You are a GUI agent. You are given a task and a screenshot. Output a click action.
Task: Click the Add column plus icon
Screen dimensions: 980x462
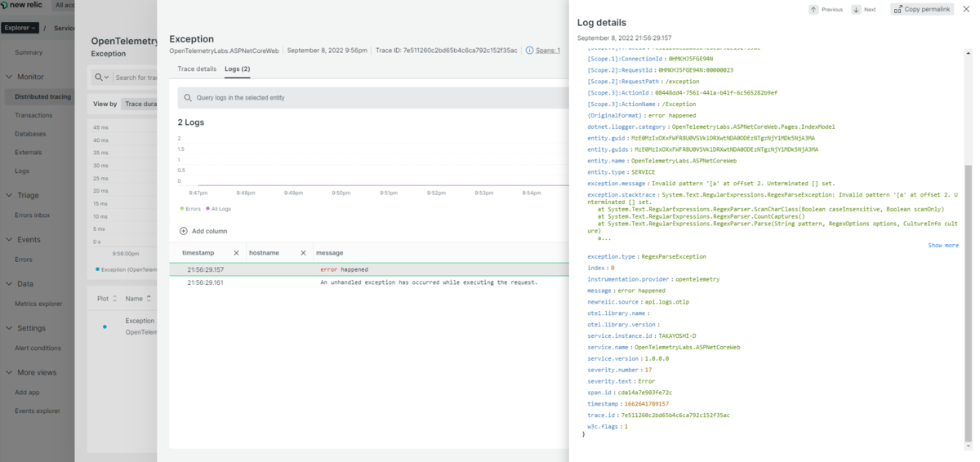[184, 231]
